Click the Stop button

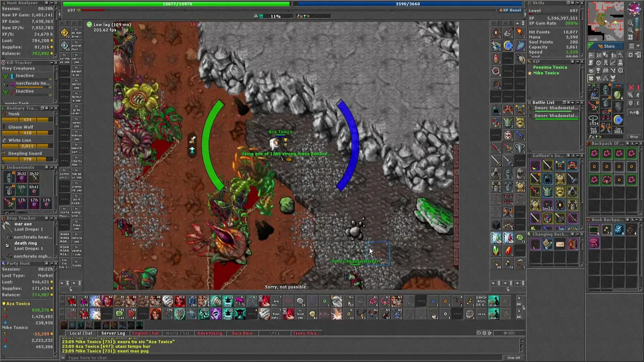coord(634,137)
